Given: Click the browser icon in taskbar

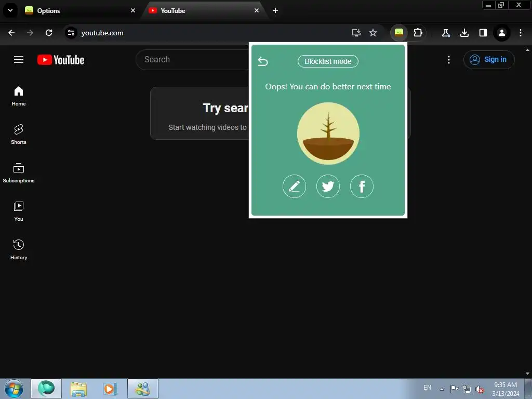Looking at the screenshot, I should 46,389.
